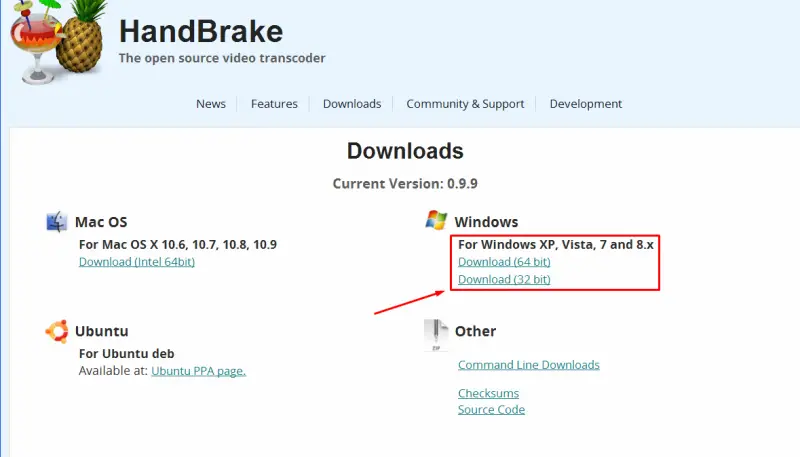Click the Windows flag logo icon

coord(436,220)
